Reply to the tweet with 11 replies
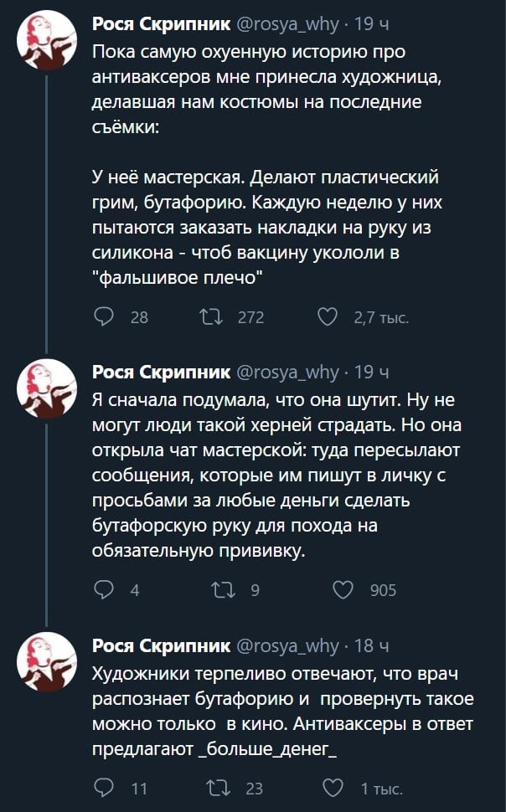The width and height of the screenshot is (506, 812). (x=104, y=788)
